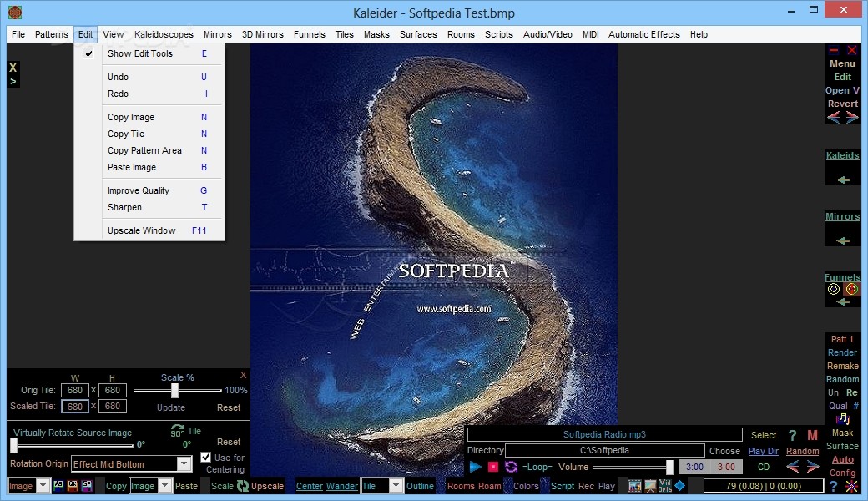Image resolution: width=868 pixels, height=501 pixels.
Task: Click the Update button under Scale
Action: pyautogui.click(x=171, y=407)
